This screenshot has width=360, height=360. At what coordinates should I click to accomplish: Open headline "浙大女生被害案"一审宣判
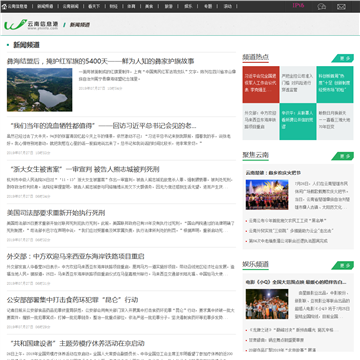point(84,169)
